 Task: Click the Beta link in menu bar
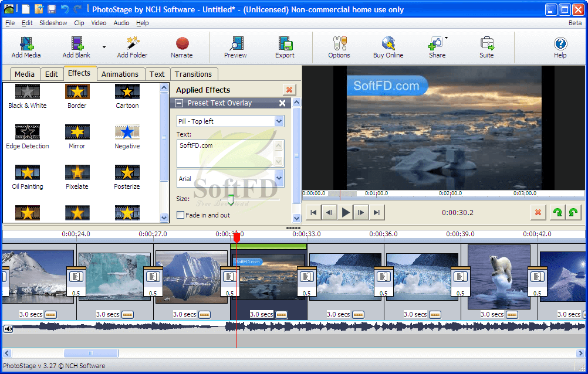[575, 23]
